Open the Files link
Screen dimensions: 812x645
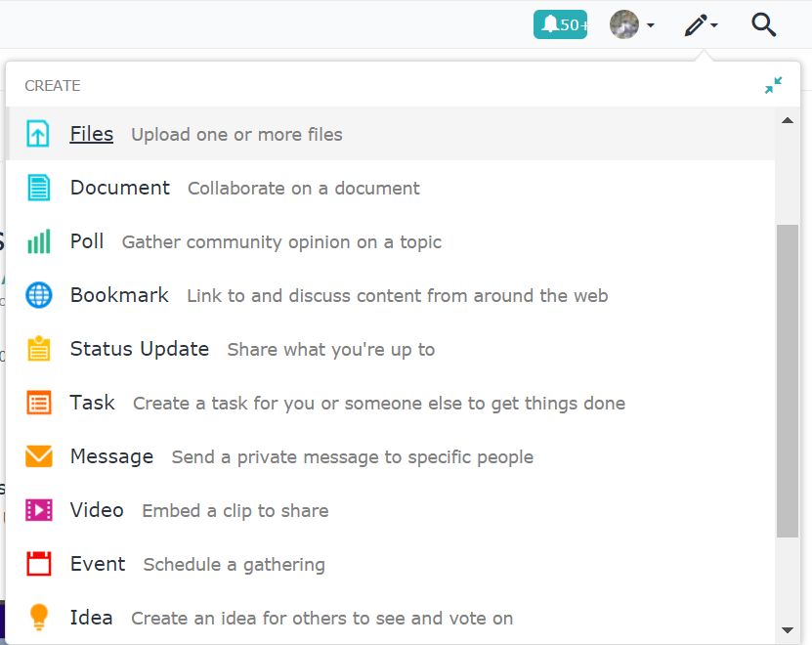(92, 134)
